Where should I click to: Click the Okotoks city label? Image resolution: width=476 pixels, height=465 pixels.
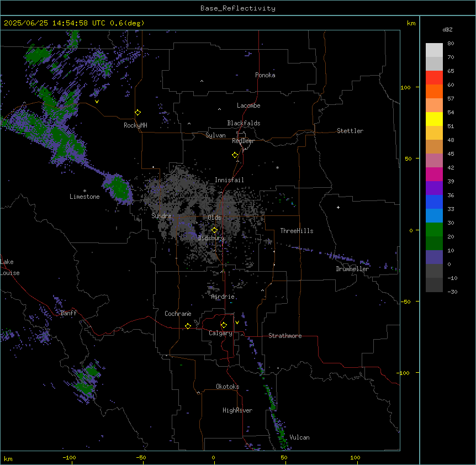[228, 387]
